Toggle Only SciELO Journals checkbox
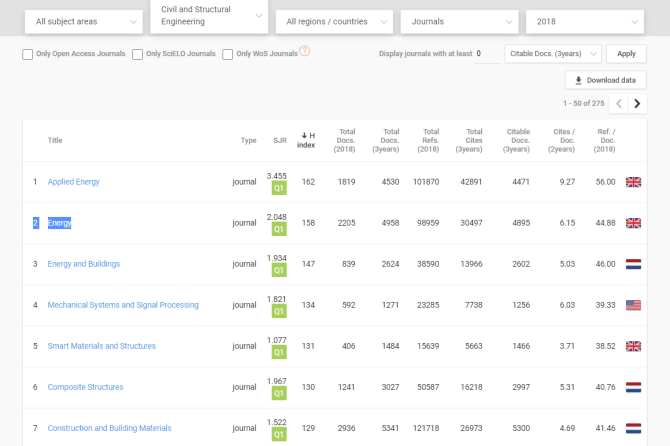This screenshot has width=670, height=446. point(137,54)
